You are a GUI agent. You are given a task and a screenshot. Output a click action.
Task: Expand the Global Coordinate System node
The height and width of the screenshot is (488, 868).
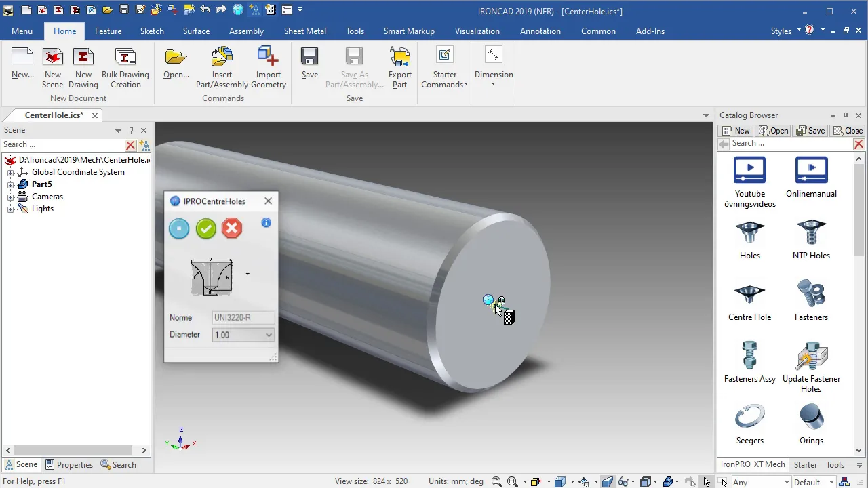[x=11, y=173]
